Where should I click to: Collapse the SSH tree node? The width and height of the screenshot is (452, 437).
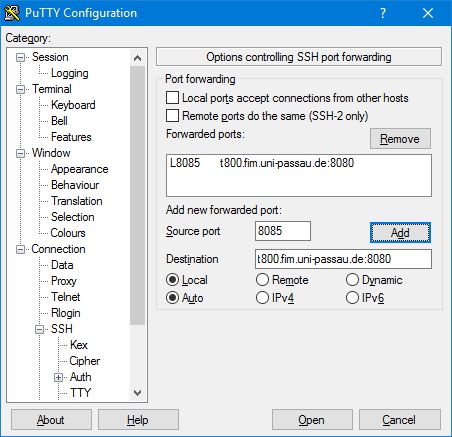coord(40,329)
